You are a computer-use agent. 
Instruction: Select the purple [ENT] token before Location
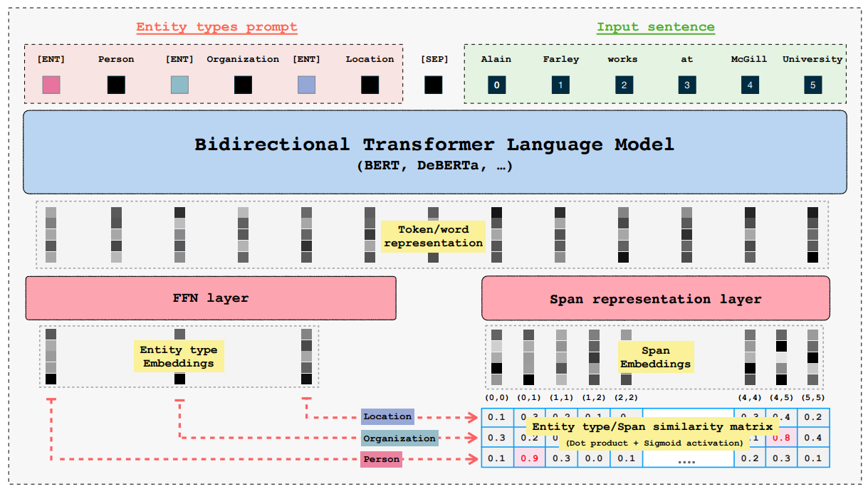306,85
